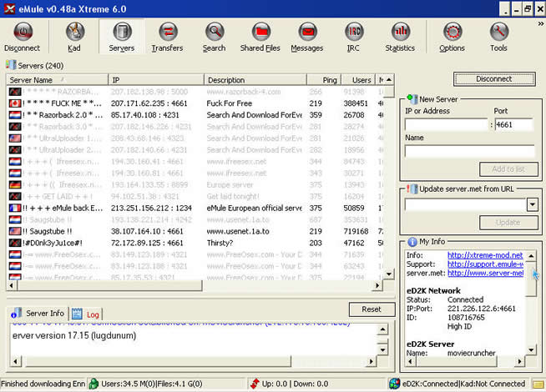Open the Transfers toolbar icon
Viewport: 546px width, 392px height.
point(168,32)
